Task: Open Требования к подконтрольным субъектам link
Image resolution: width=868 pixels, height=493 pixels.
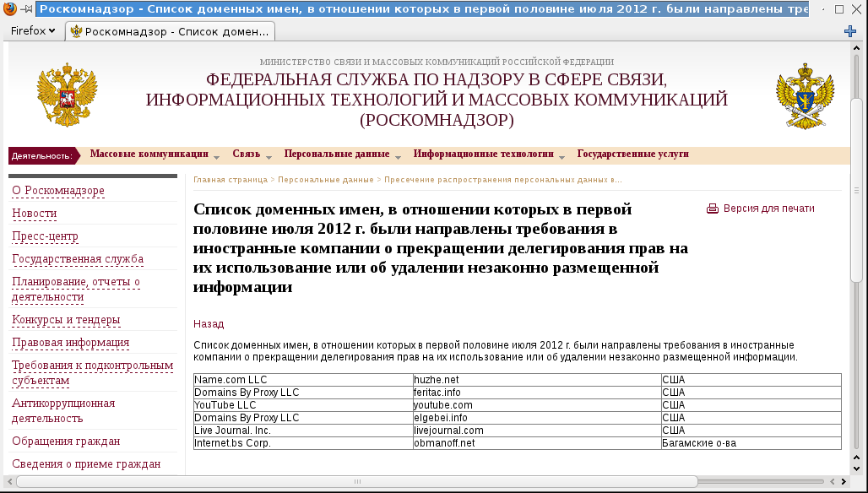Action: click(x=92, y=372)
